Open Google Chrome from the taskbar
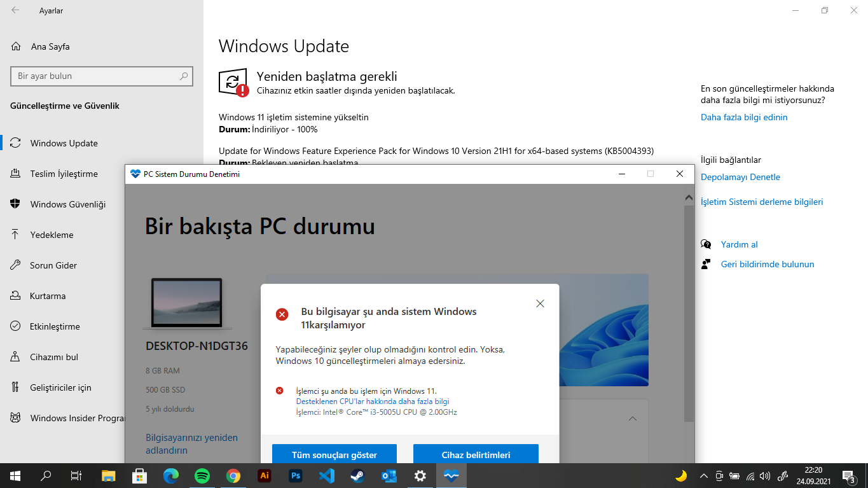Image resolution: width=868 pixels, height=488 pixels. coord(233,475)
